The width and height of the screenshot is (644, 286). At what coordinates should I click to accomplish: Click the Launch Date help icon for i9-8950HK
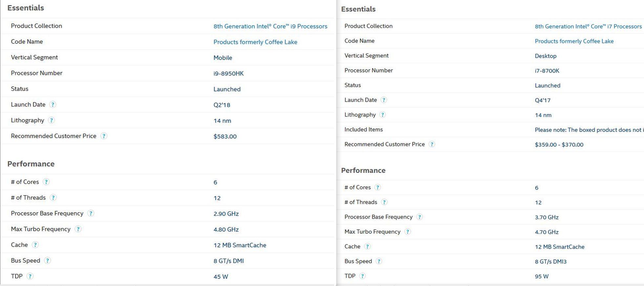(x=52, y=105)
